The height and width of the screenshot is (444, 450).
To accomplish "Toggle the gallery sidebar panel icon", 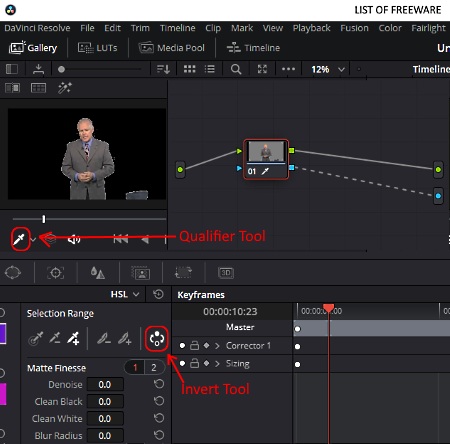I will point(12,69).
